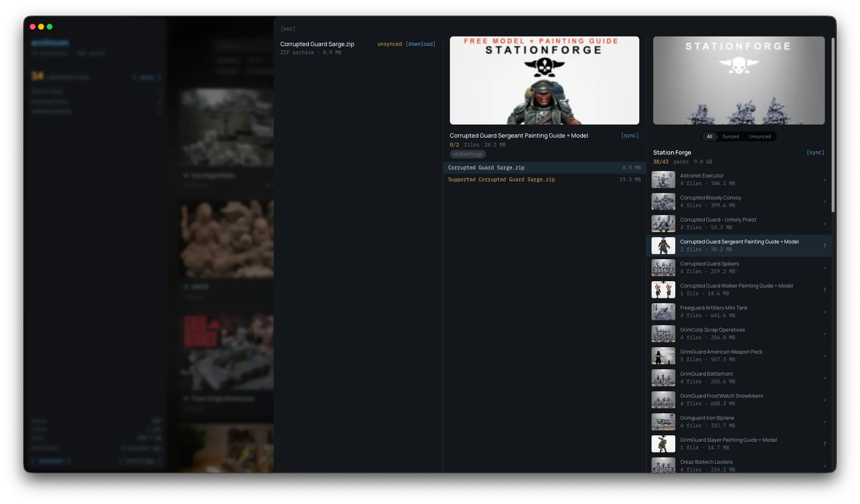Viewport: 860px width, 504px height.
Task: Select Supported Corrupted Guard Sarge.zip file row
Action: 544,180
